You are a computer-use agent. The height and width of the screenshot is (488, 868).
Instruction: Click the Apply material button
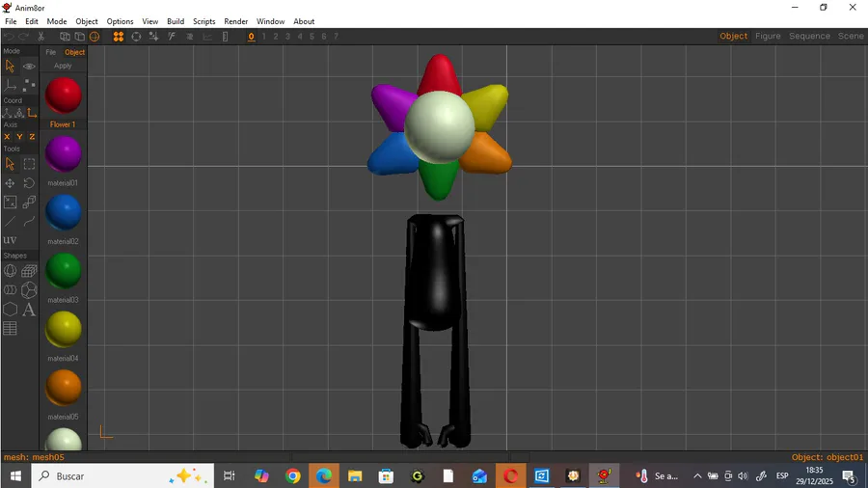coord(63,66)
